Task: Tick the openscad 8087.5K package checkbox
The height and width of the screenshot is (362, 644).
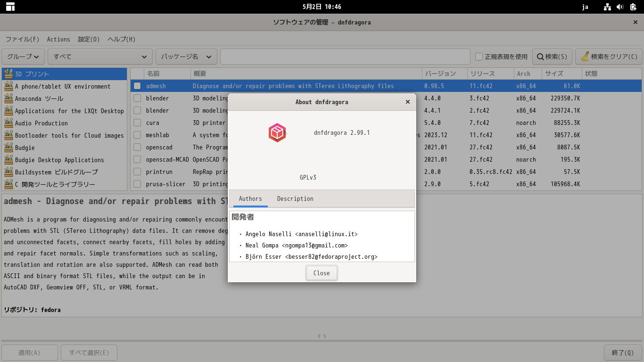Action: (x=137, y=147)
